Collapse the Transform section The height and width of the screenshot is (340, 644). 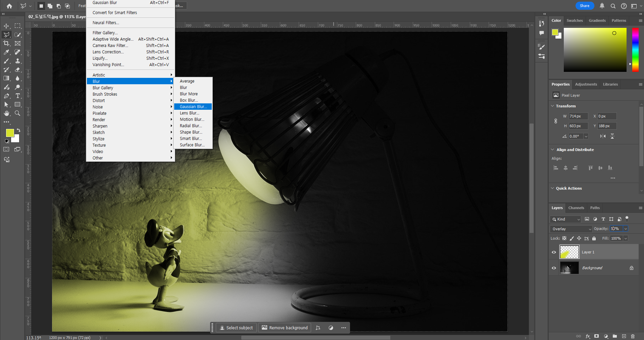tap(552, 106)
